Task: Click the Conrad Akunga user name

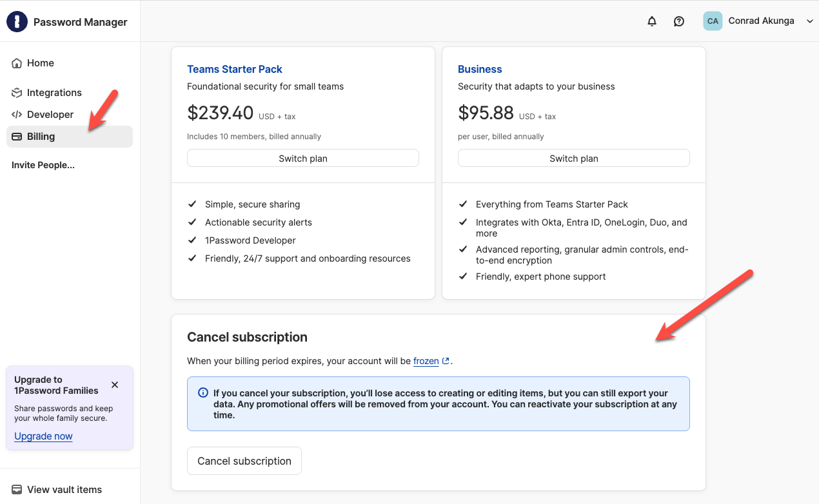Action: click(x=762, y=21)
